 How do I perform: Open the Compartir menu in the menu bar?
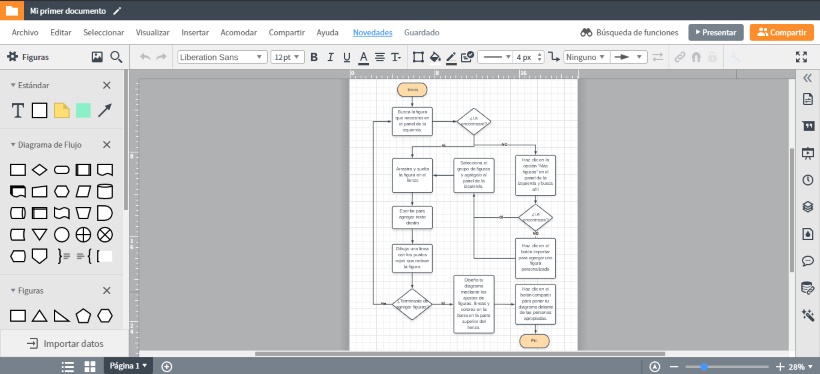287,32
